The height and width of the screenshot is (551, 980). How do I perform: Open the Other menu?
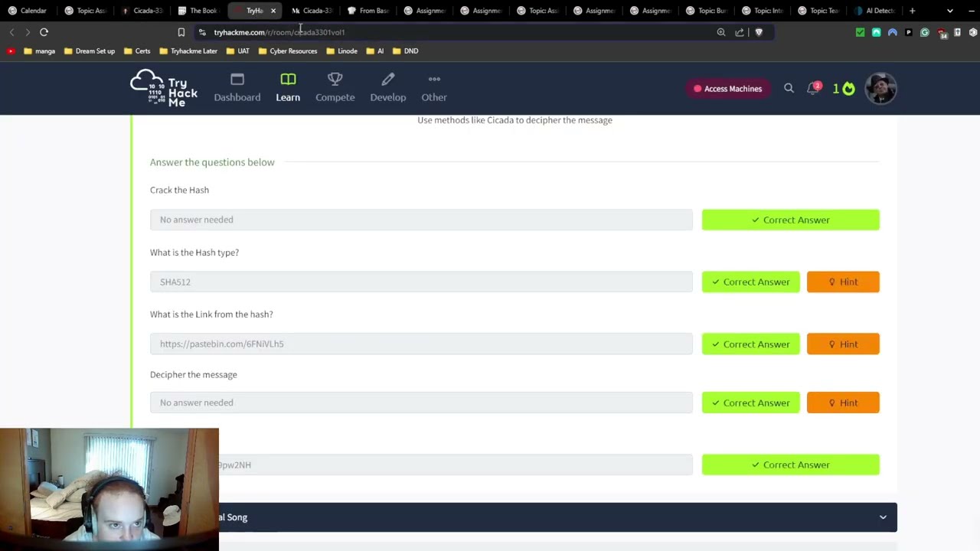click(x=434, y=88)
